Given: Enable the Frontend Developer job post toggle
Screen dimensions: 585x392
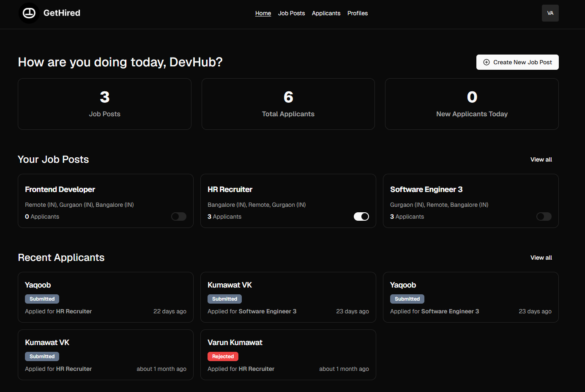Looking at the screenshot, I should coord(179,216).
